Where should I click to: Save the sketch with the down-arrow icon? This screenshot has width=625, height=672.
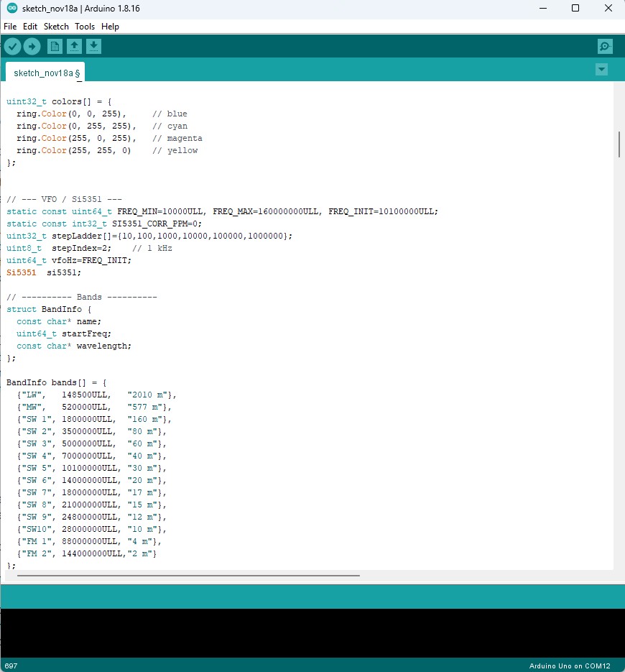(x=93, y=47)
